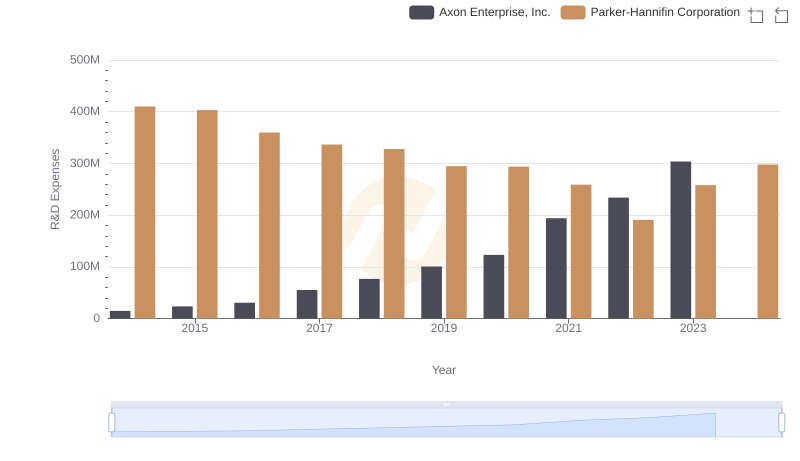Click the Axon Enterprise, Inc. legend label
Screen dimensions: 800x461
click(494, 12)
